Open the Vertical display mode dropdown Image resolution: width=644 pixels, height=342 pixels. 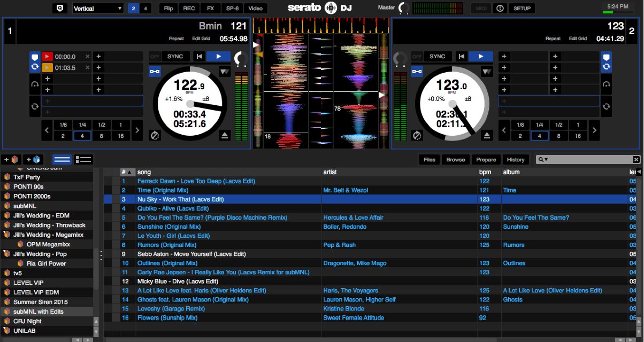click(98, 8)
